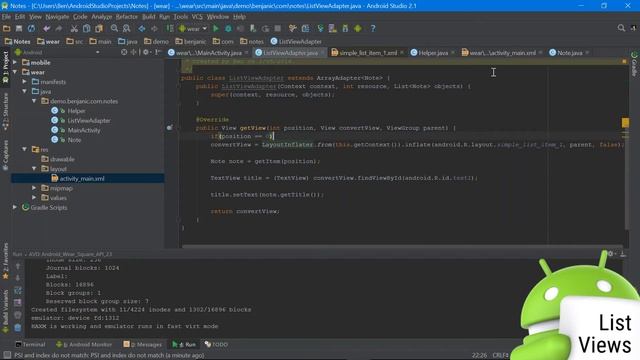Expand the Gradle Scripts node

click(x=15, y=207)
